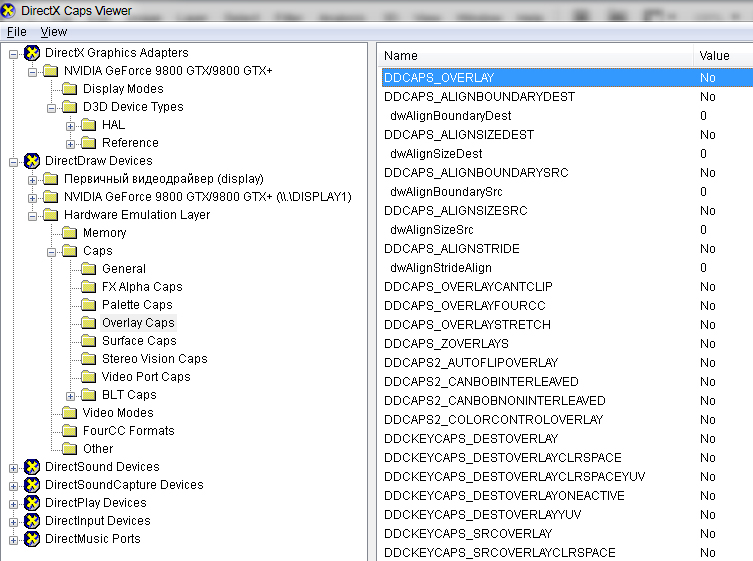Click the folder icon next to FourCC Formats

70,431
